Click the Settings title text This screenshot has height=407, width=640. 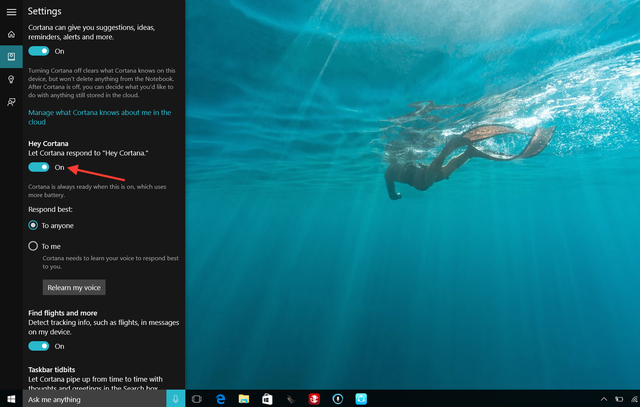click(44, 11)
